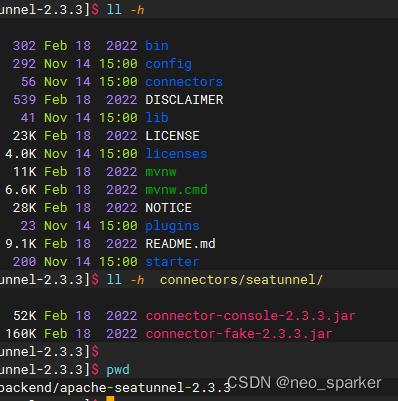Click the 292 size of config
The width and height of the screenshot is (398, 401).
tap(24, 64)
